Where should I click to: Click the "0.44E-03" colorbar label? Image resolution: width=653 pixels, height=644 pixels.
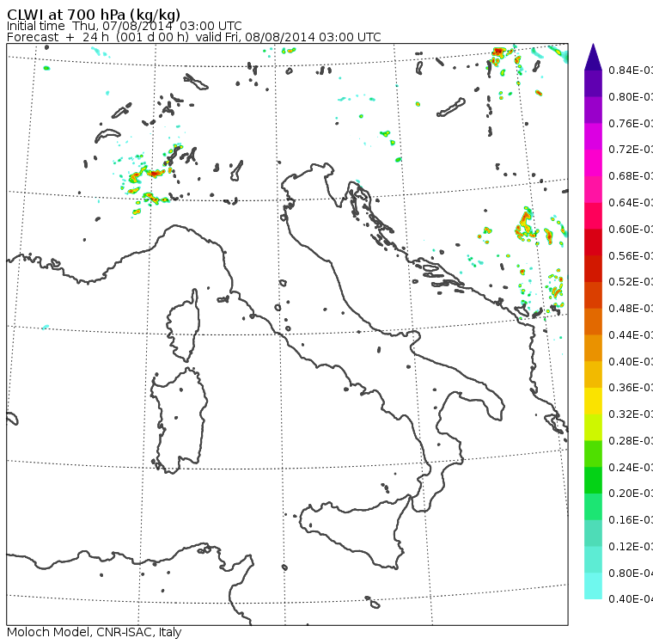pos(631,335)
